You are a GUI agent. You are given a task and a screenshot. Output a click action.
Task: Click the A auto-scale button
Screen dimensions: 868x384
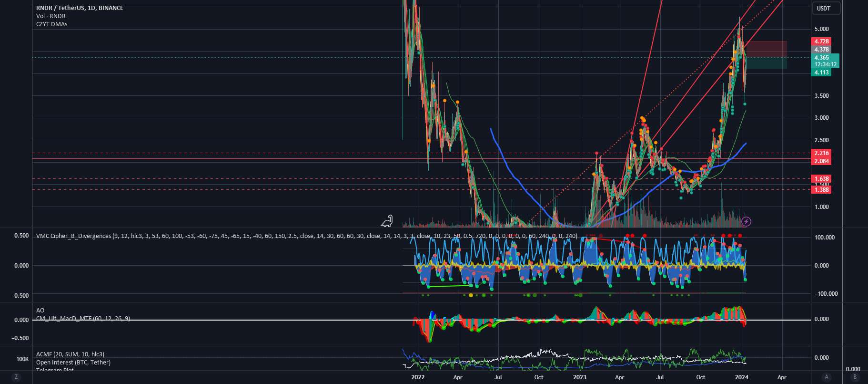[x=826, y=377]
